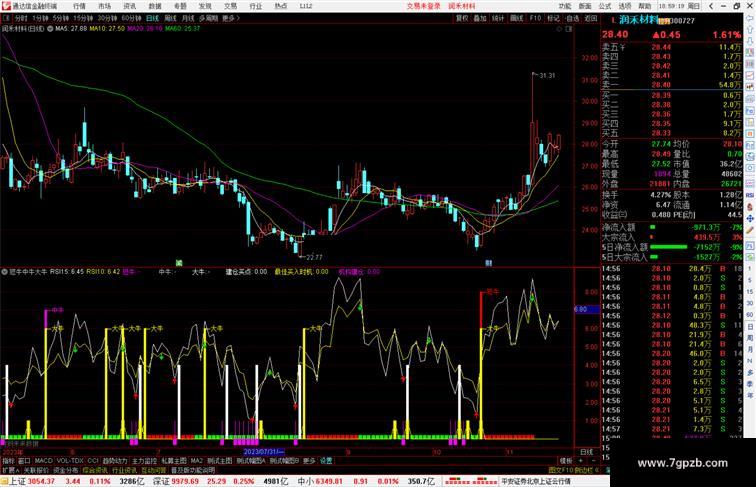Open the 复权 adjustment dropdown

coord(461,18)
